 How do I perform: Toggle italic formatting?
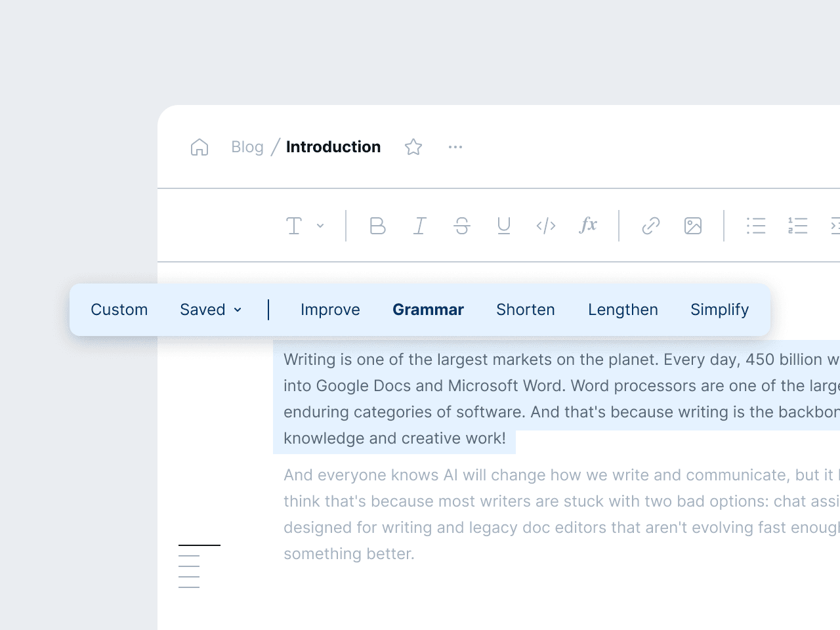point(420,226)
